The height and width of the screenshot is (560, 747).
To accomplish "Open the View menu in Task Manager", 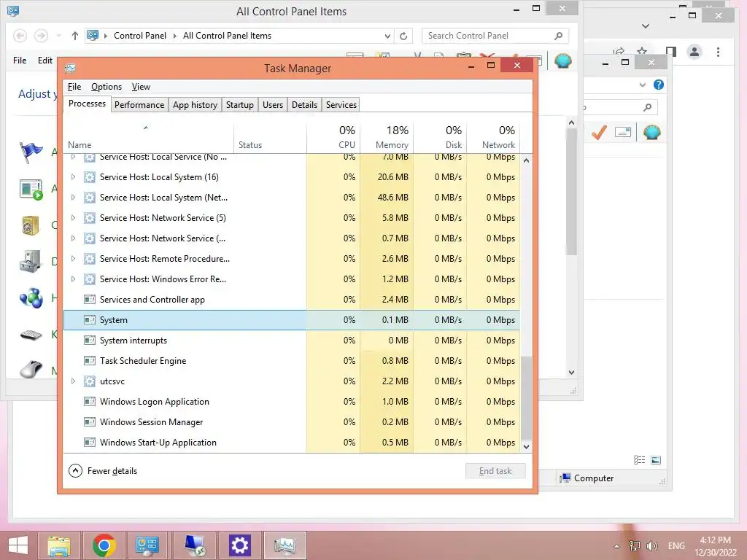I will point(141,87).
